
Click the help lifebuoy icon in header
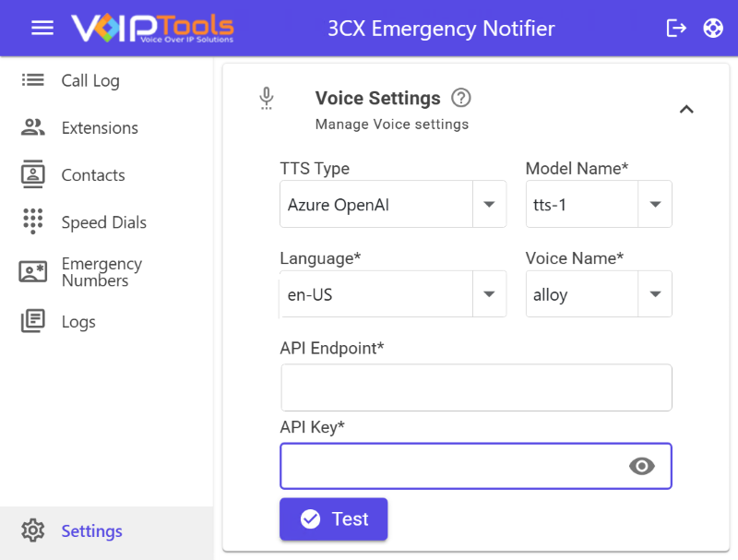[713, 28]
